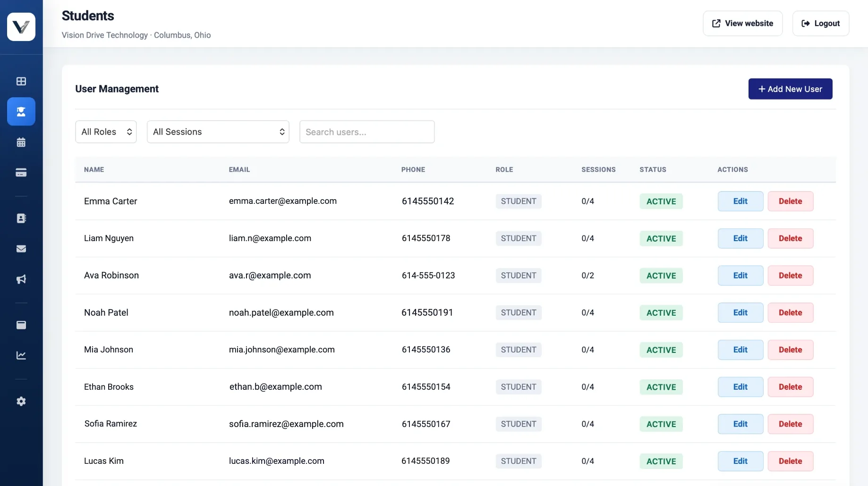Edit Sofia Ramirez's user record
Viewport: 868px width, 486px height.
pyautogui.click(x=740, y=424)
